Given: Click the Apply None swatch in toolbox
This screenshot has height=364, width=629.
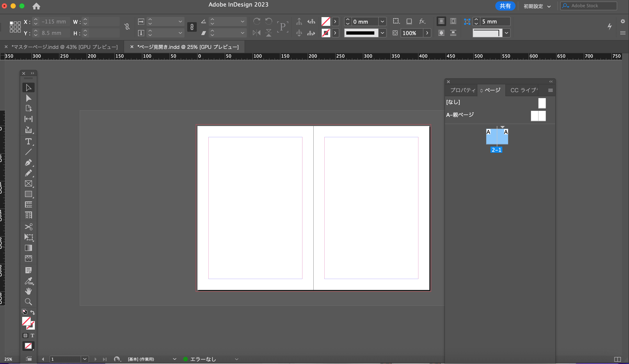Looking at the screenshot, I should (x=28, y=346).
